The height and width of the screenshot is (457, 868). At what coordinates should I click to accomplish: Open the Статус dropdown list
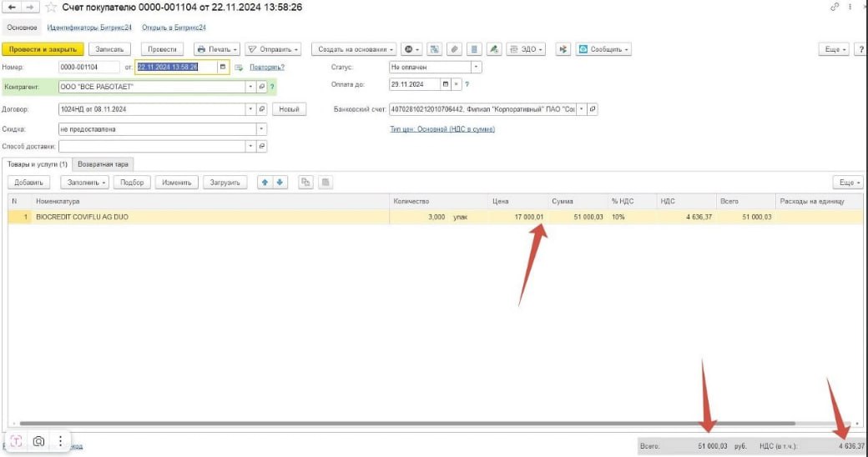(476, 67)
